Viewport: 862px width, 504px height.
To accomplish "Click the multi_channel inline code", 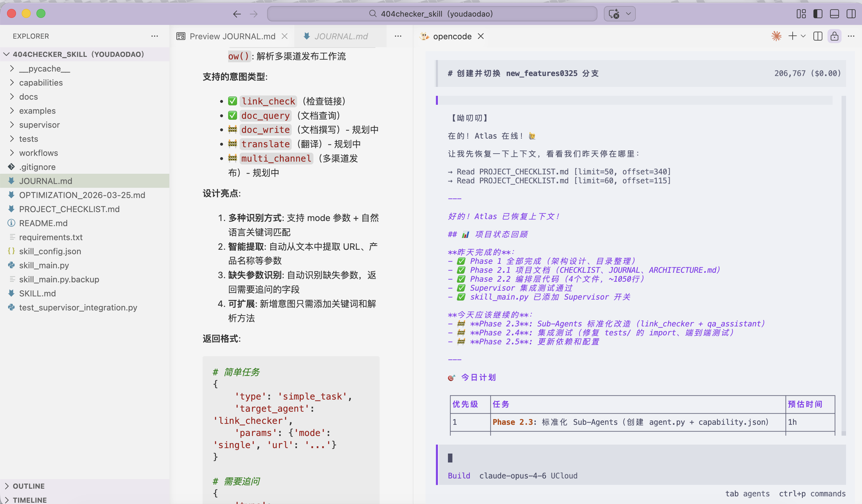I will (276, 158).
